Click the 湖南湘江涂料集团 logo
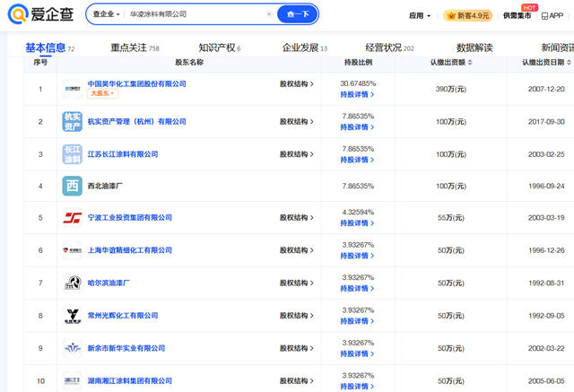 72,380
